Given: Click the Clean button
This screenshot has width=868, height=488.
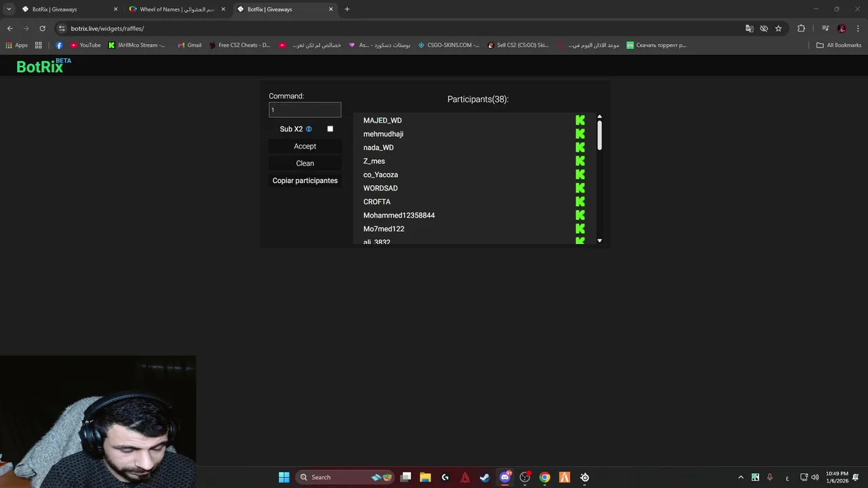Looking at the screenshot, I should pyautogui.click(x=305, y=163).
